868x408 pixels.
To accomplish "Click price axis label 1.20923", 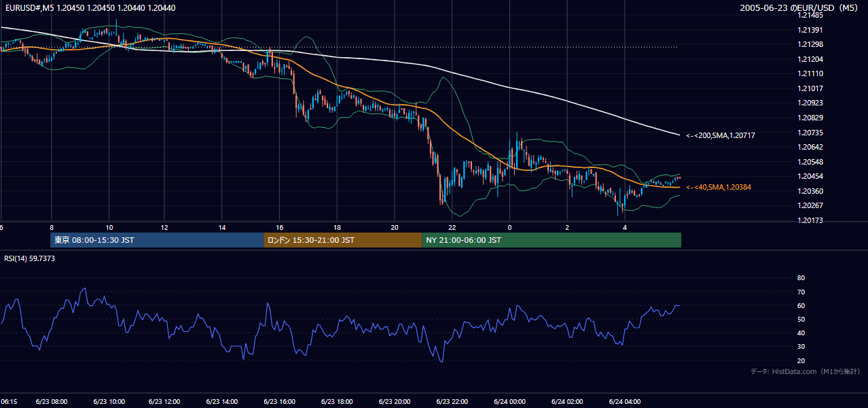I will coord(810,103).
